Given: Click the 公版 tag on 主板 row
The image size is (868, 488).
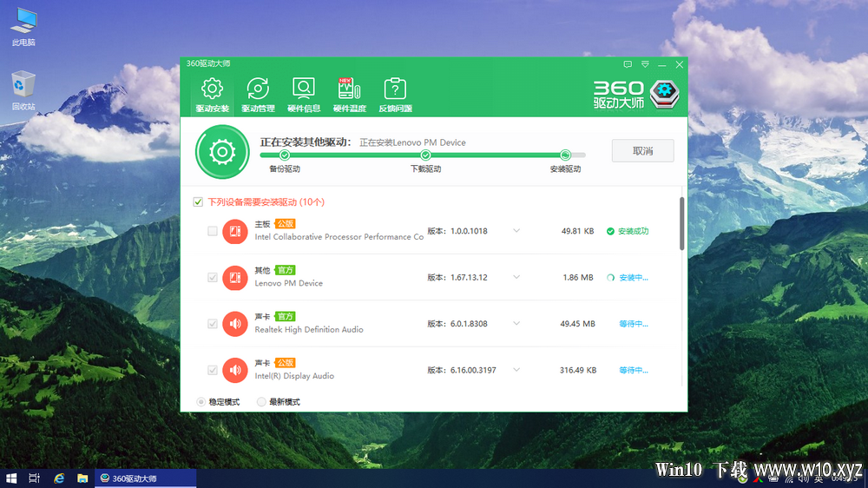Looking at the screenshot, I should [285, 224].
